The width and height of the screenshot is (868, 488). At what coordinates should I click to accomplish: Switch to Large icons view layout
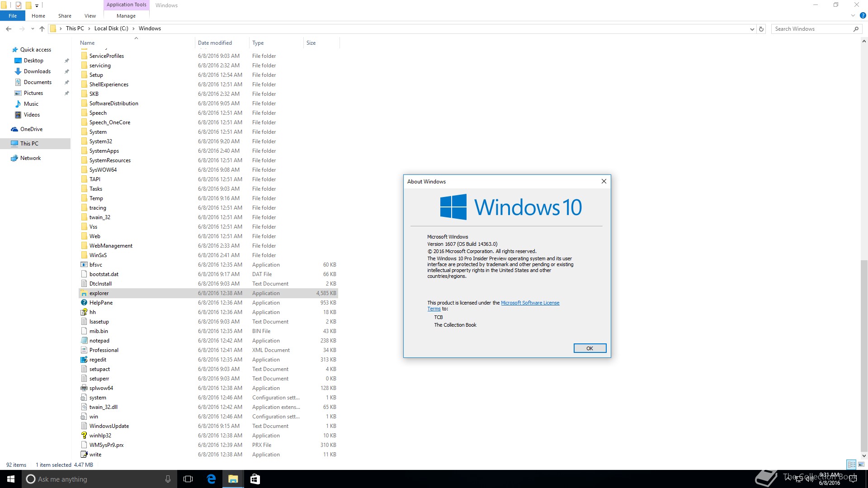click(x=861, y=465)
